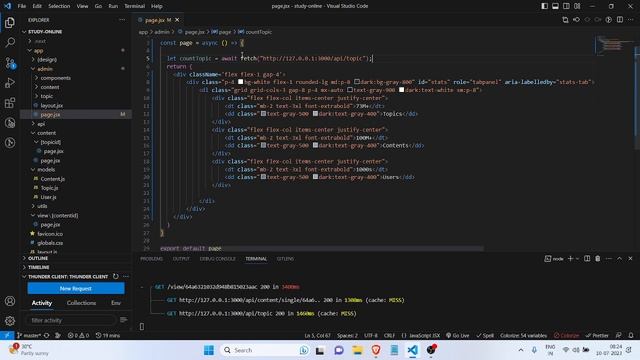Toggle the bottom panel layout icon
The width and height of the screenshot is (640, 360).
point(555,6)
